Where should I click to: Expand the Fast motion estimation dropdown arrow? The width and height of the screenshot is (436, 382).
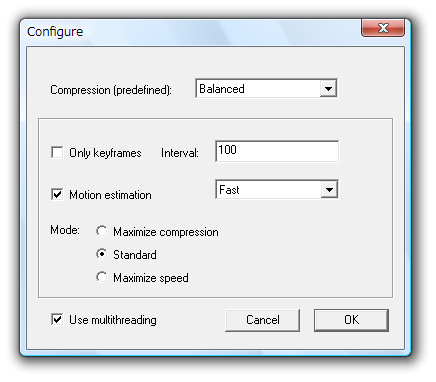(329, 190)
